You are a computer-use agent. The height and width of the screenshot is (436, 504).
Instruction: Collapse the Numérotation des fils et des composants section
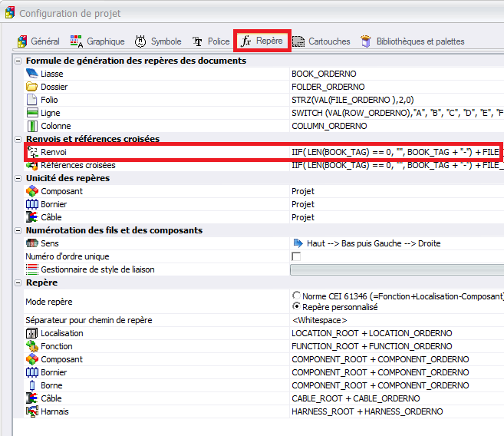click(18, 230)
